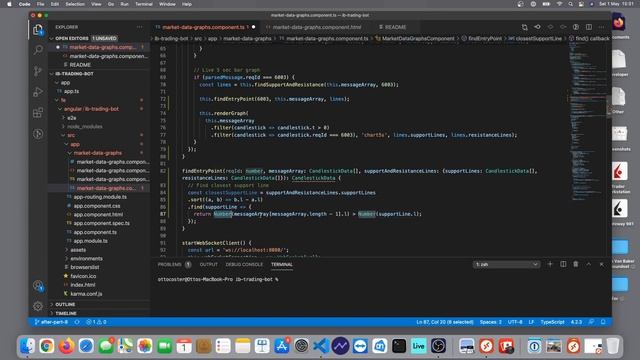Image resolution: width=640 pixels, height=360 pixels.
Task: Open the Manage gear in activity bar
Action: 38,305
